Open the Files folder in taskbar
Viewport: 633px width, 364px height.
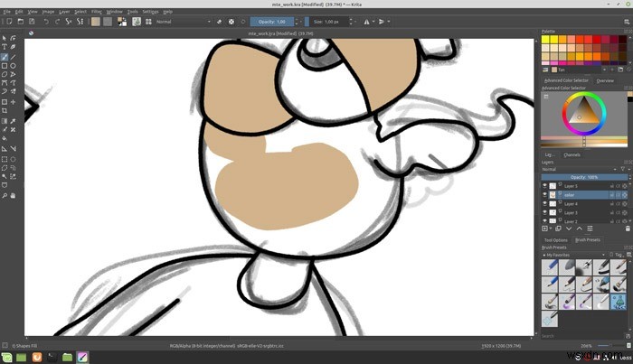[68, 357]
